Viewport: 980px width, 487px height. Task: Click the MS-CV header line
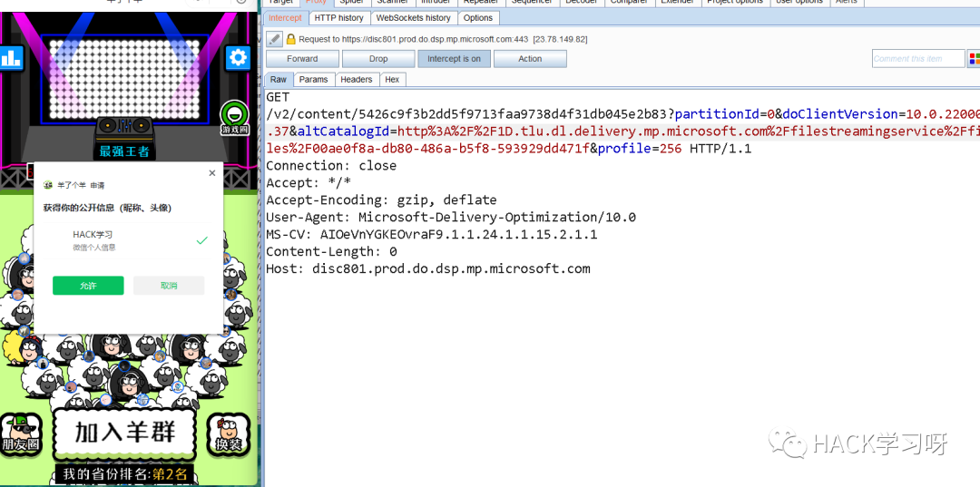432,235
